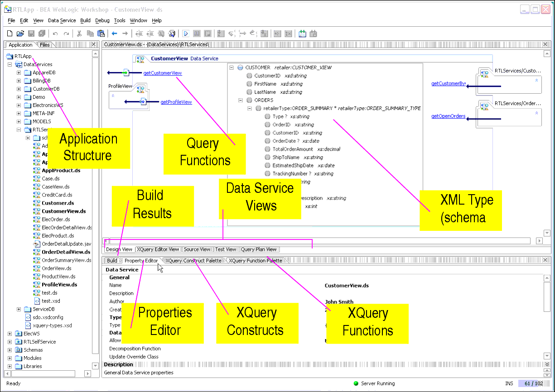Click the Cut scissors icon
Screen dimensions: 555x392
click(79, 33)
